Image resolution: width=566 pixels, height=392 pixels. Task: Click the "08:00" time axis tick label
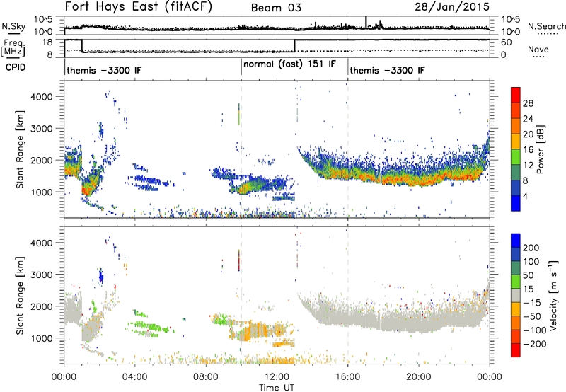206,377
